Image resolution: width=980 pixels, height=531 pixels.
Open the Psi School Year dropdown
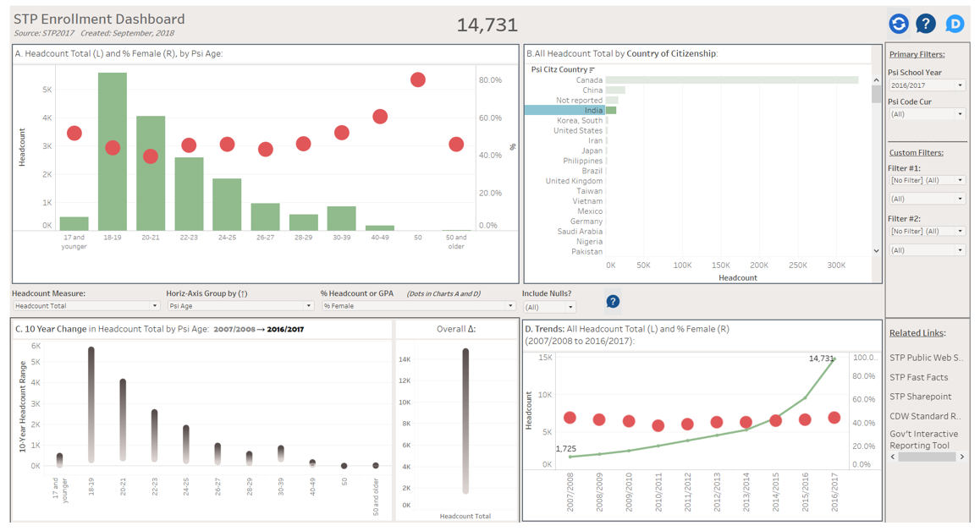pyautogui.click(x=927, y=85)
